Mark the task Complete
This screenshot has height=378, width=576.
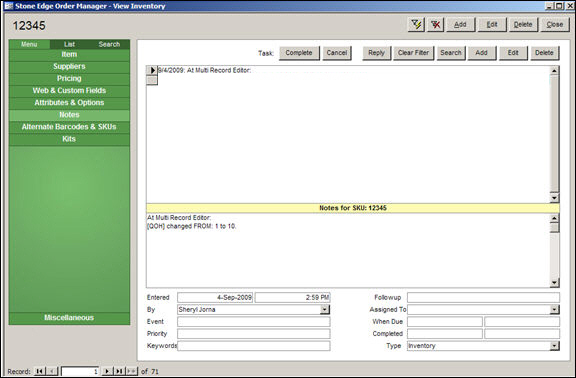point(299,53)
